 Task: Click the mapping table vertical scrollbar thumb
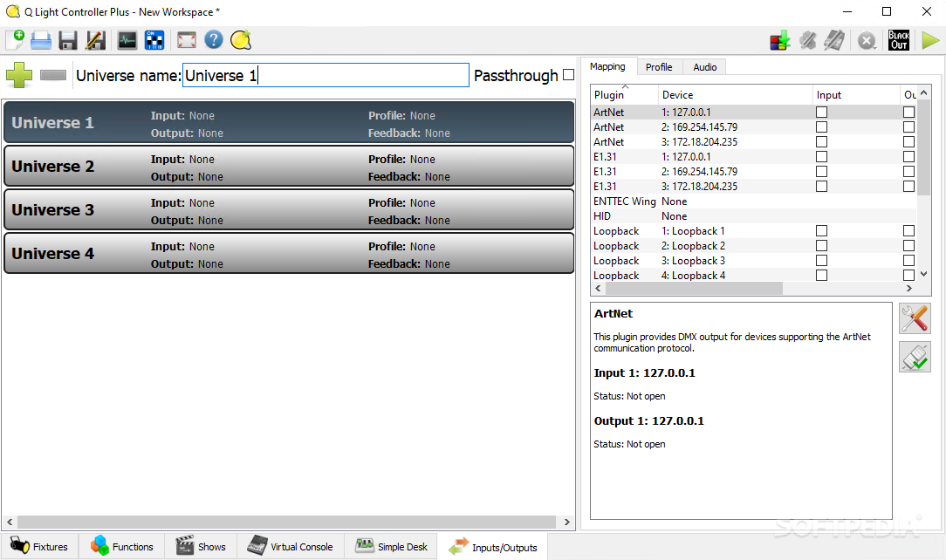(923, 147)
